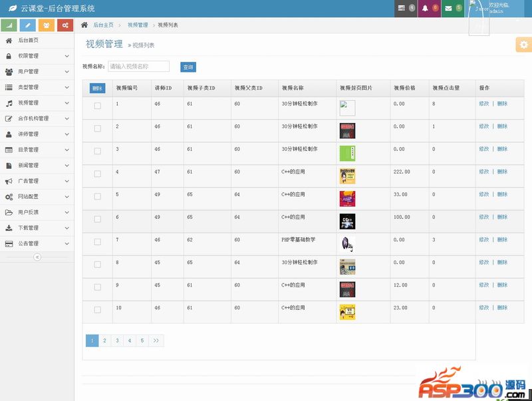The height and width of the screenshot is (401, 532).
Task: Expand the 视频管理 chevron
Action: tap(67, 103)
